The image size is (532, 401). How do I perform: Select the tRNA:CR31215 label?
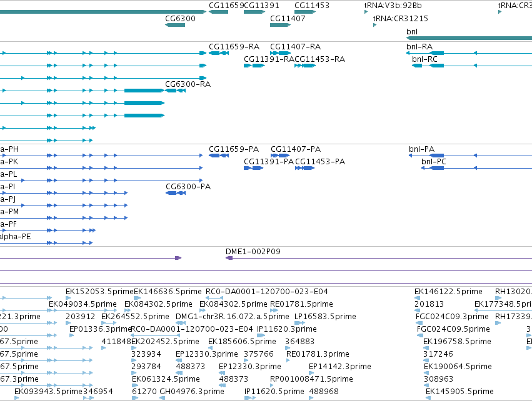click(x=400, y=18)
